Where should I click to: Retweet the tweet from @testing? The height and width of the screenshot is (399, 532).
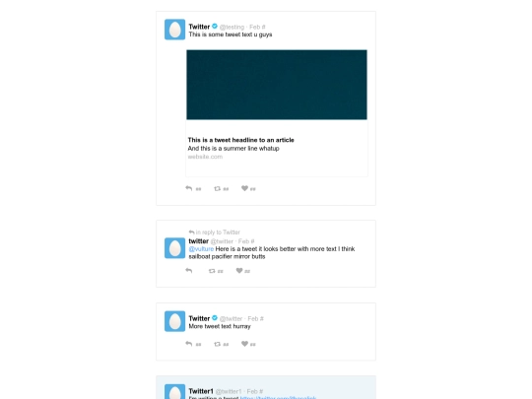coord(217,188)
